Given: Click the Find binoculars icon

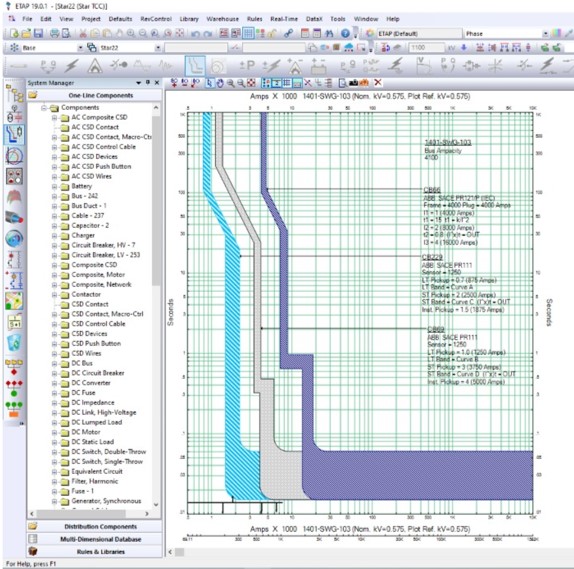Looking at the screenshot, I should (x=329, y=34).
